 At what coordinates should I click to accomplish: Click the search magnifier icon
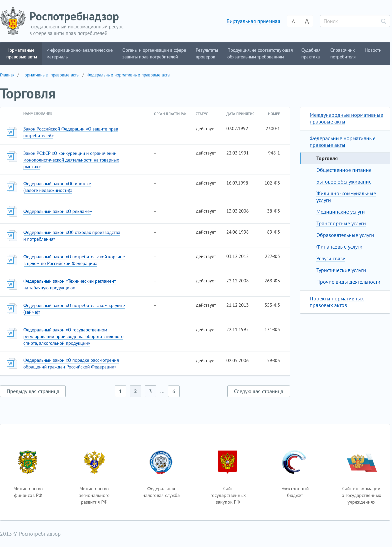pos(383,21)
